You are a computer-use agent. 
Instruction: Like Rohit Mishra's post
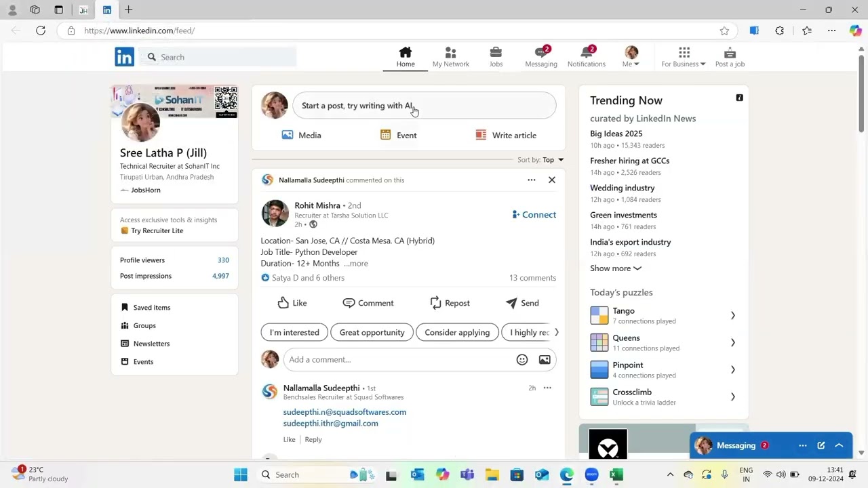pyautogui.click(x=292, y=303)
